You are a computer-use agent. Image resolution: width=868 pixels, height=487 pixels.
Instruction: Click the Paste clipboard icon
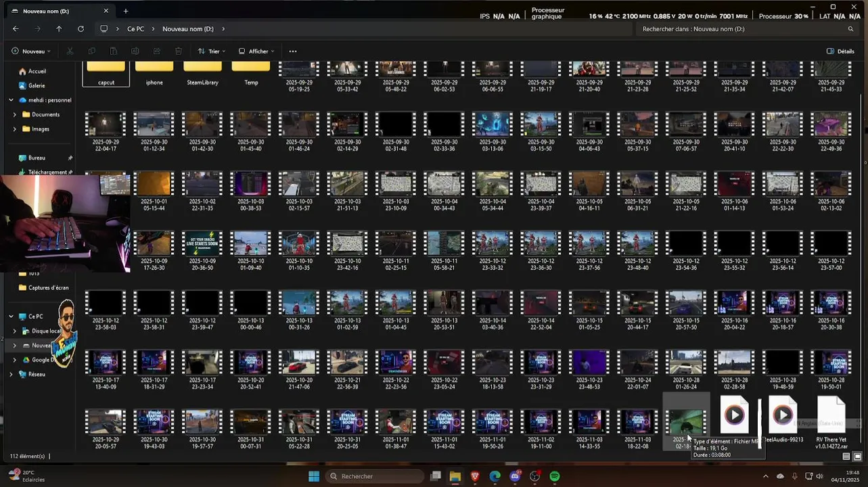(x=114, y=51)
